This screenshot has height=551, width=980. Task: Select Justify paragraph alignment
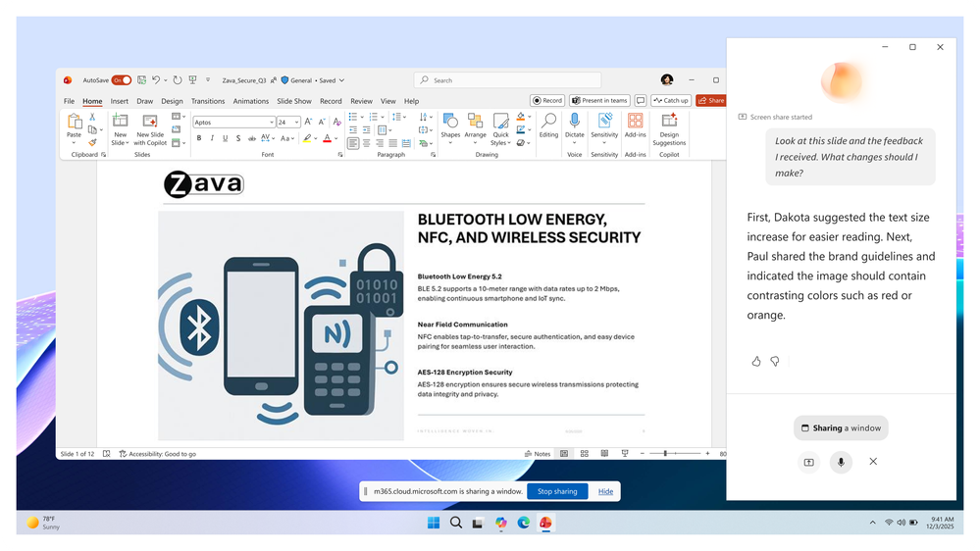[x=392, y=143]
